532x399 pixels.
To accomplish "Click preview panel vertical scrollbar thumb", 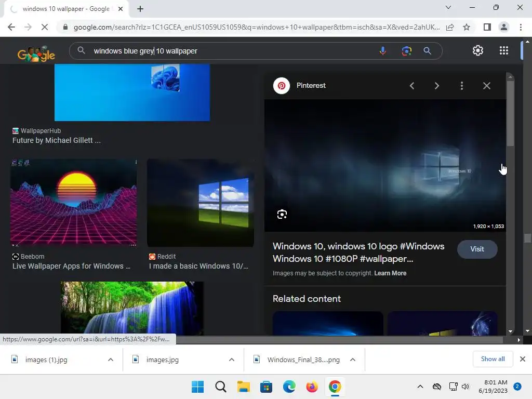I will (x=510, y=114).
